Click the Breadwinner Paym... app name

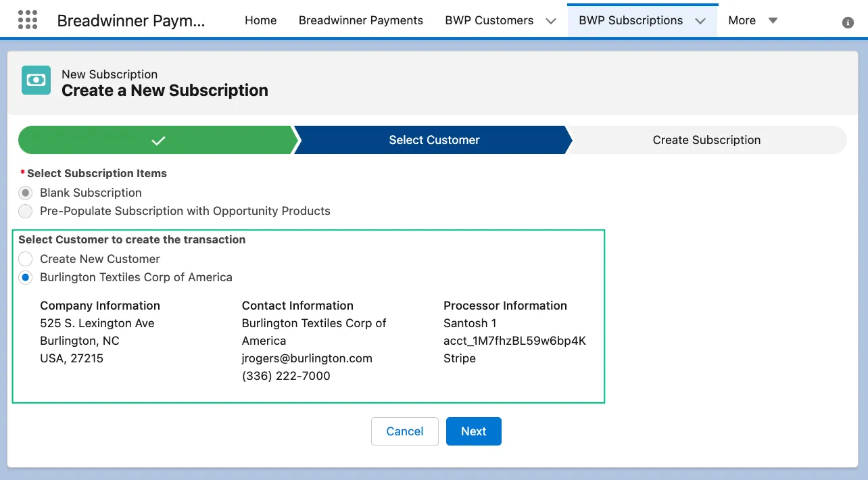tap(131, 21)
